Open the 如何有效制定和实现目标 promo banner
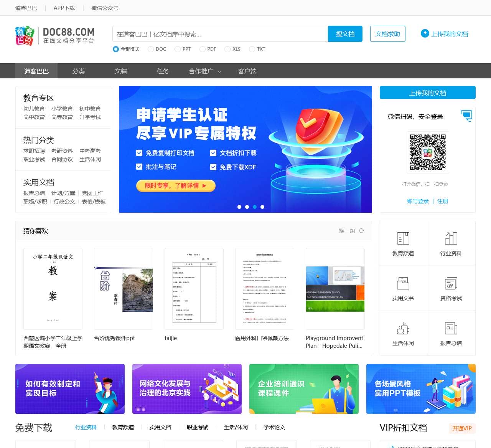The height and width of the screenshot is (448, 491). click(x=70, y=389)
